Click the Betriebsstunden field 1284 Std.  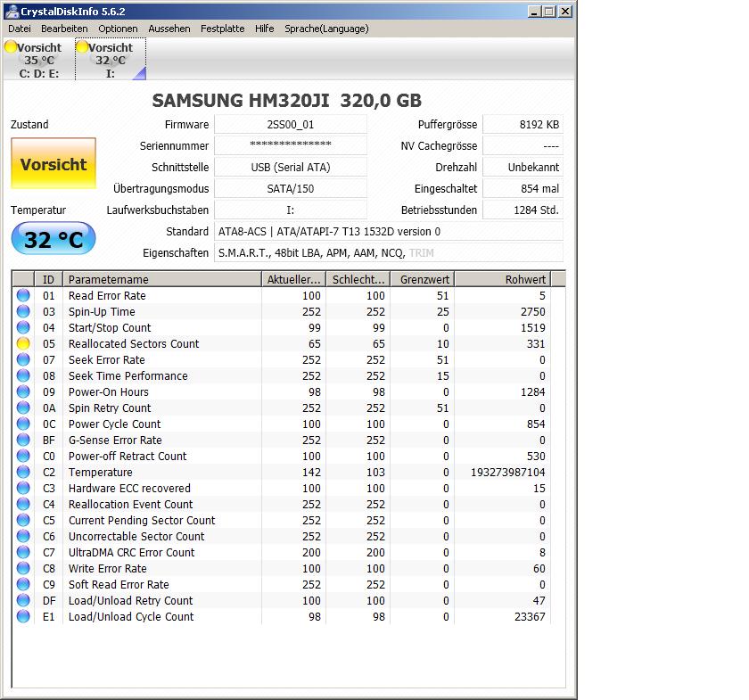523,210
